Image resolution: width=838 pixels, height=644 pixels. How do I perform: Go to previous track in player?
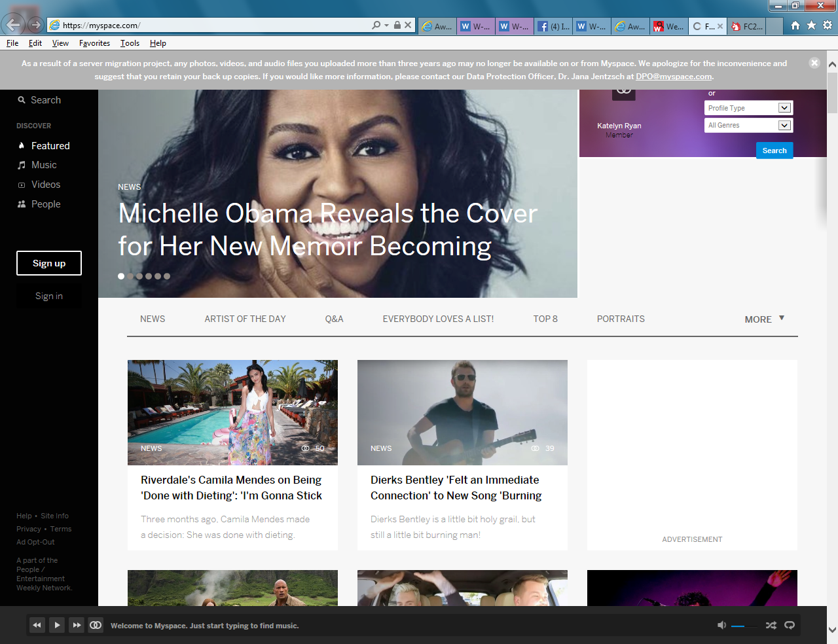pyautogui.click(x=37, y=625)
